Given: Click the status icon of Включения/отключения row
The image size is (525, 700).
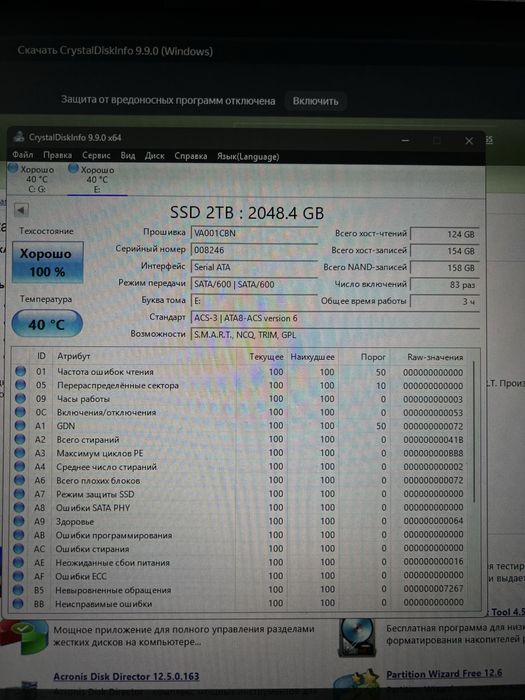Looking at the screenshot, I should [x=20, y=412].
